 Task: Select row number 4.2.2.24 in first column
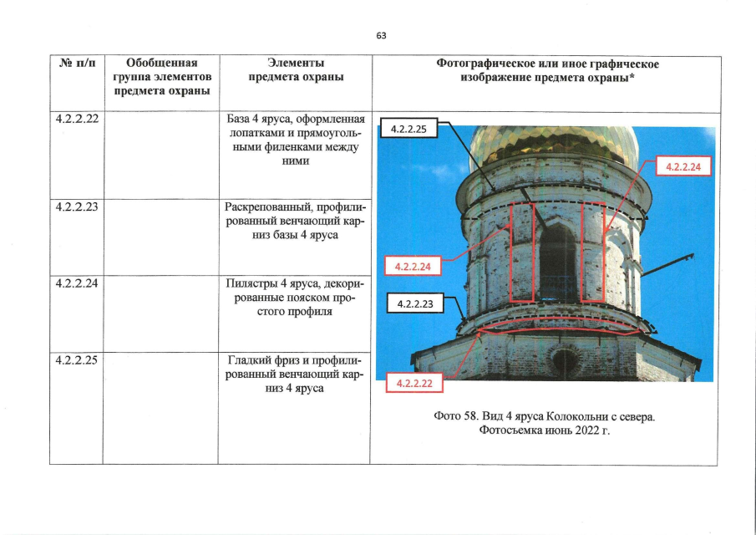pos(77,283)
